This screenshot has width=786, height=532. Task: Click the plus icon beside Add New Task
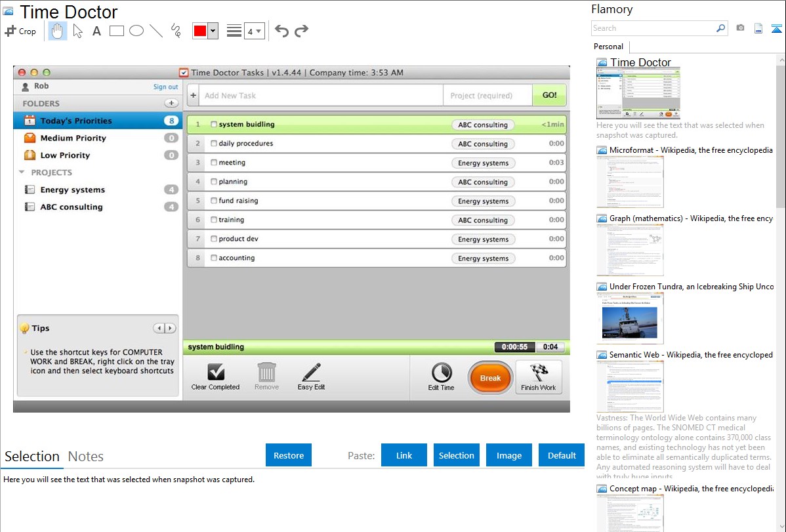pos(193,95)
